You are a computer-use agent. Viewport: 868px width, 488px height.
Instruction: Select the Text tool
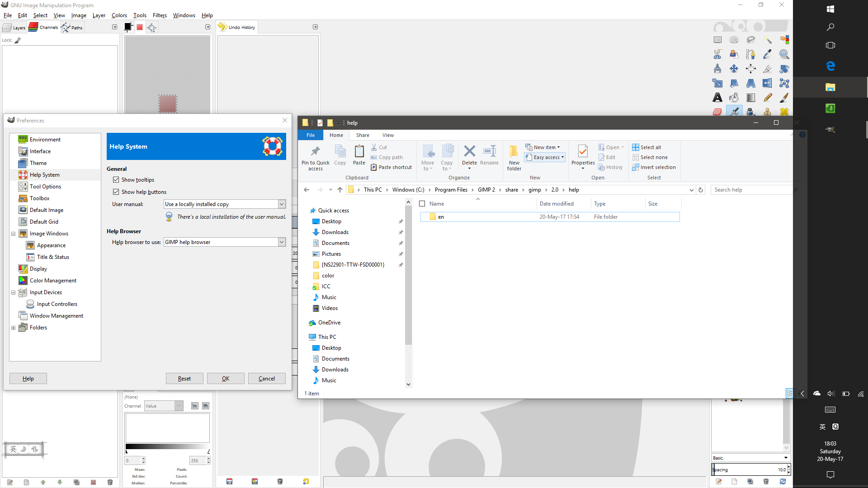[717, 98]
